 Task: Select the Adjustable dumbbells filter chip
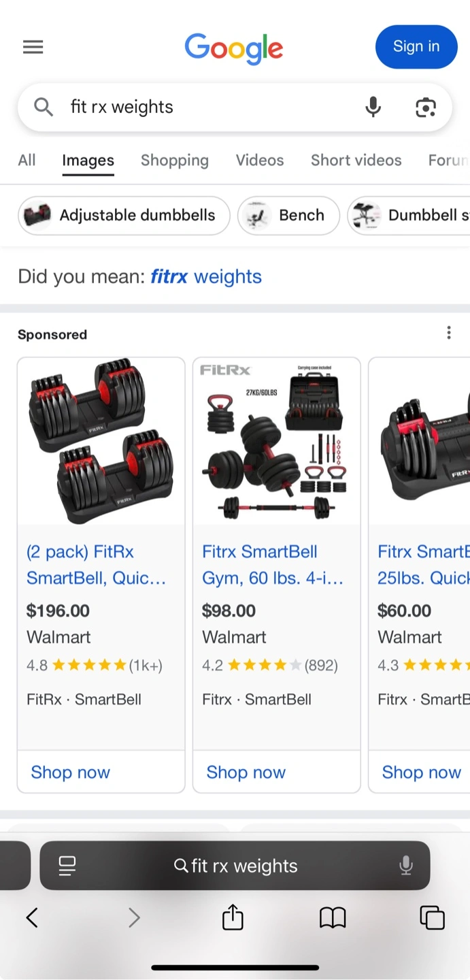(x=124, y=215)
